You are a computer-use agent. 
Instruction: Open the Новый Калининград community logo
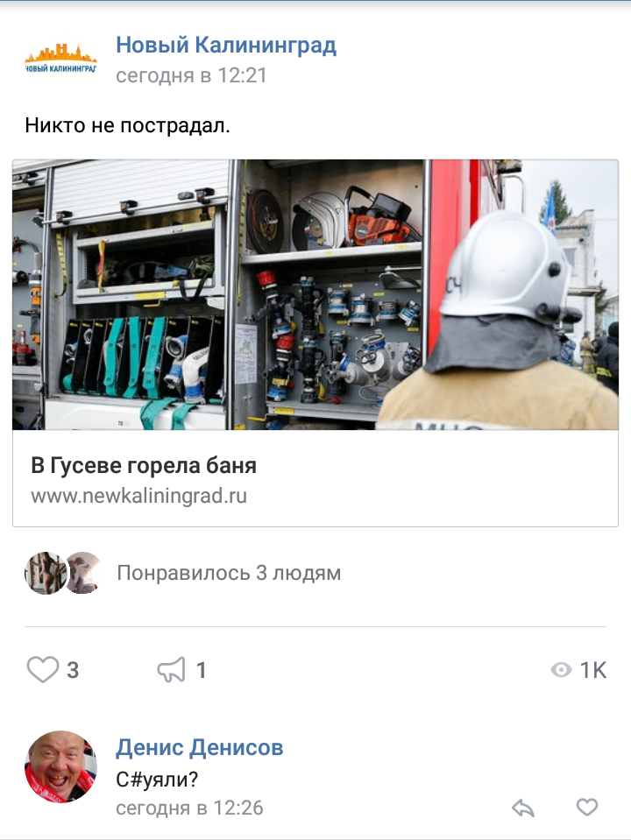[60, 59]
